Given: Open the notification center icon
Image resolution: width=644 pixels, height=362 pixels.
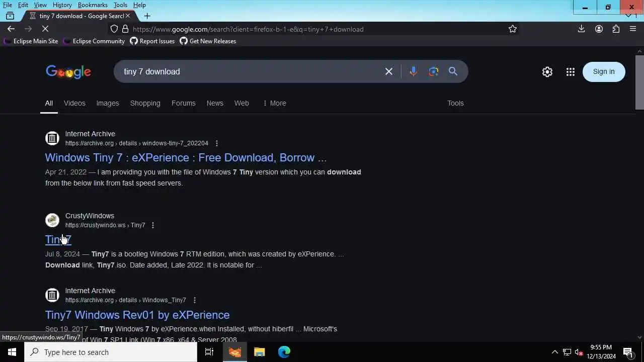Looking at the screenshot, I should [628, 352].
